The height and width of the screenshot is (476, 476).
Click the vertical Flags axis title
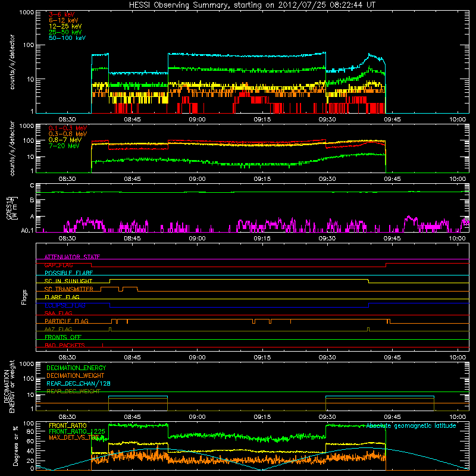click(24, 297)
